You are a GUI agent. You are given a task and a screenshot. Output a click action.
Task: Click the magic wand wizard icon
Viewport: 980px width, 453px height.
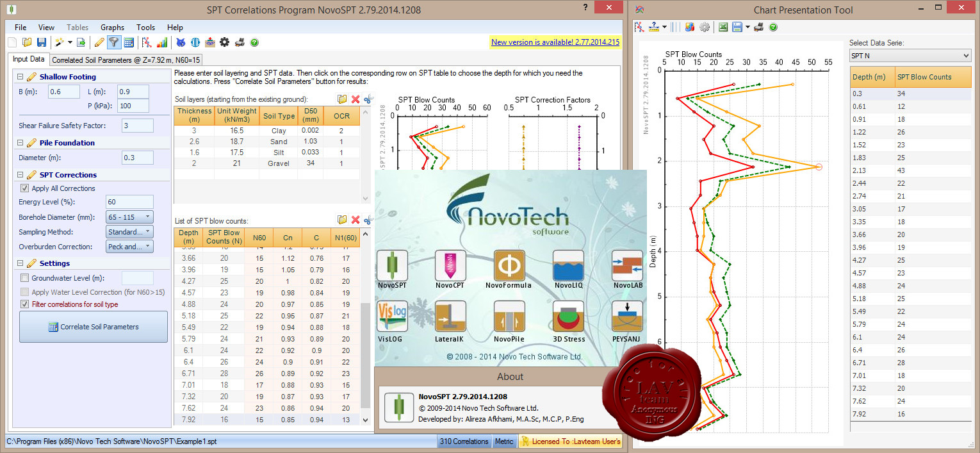[59, 42]
